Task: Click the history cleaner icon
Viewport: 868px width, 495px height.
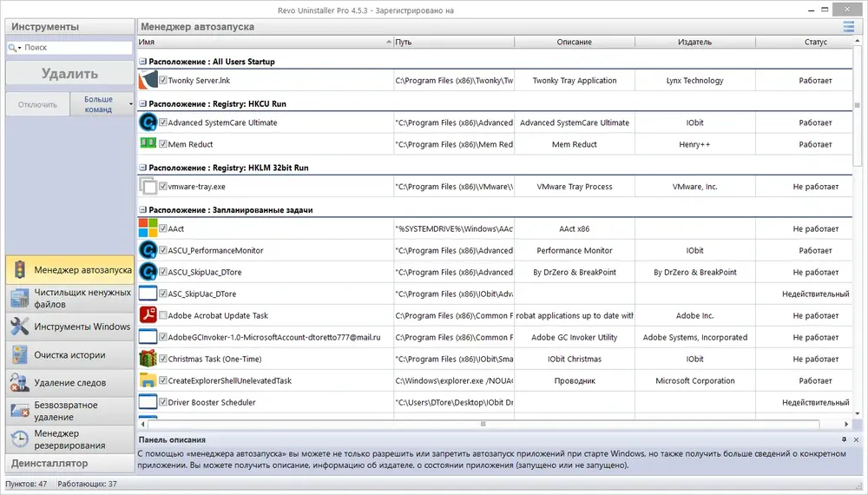Action: (19, 355)
